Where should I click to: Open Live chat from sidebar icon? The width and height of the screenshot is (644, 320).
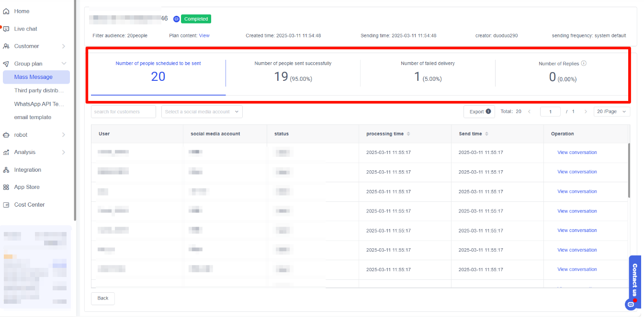tap(6, 29)
